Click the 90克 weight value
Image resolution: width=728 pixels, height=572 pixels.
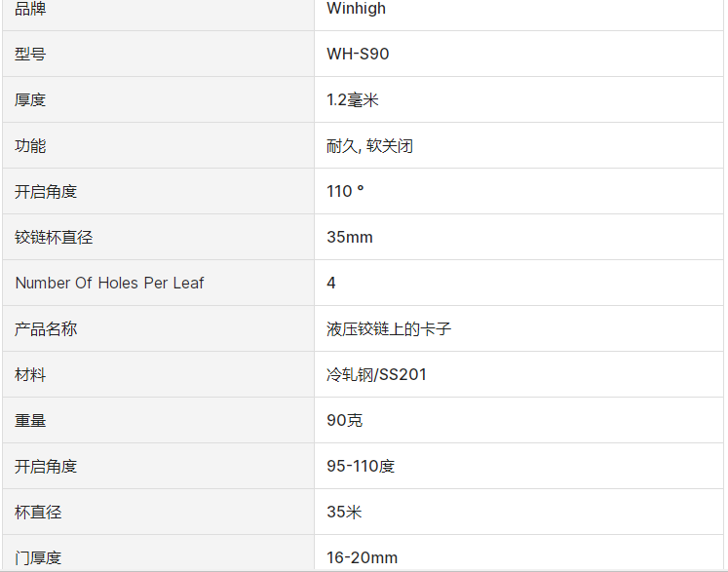pyautogui.click(x=344, y=420)
